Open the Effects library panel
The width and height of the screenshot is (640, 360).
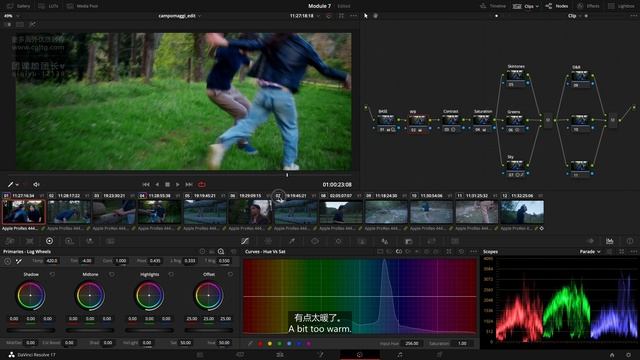pyautogui.click(x=588, y=6)
